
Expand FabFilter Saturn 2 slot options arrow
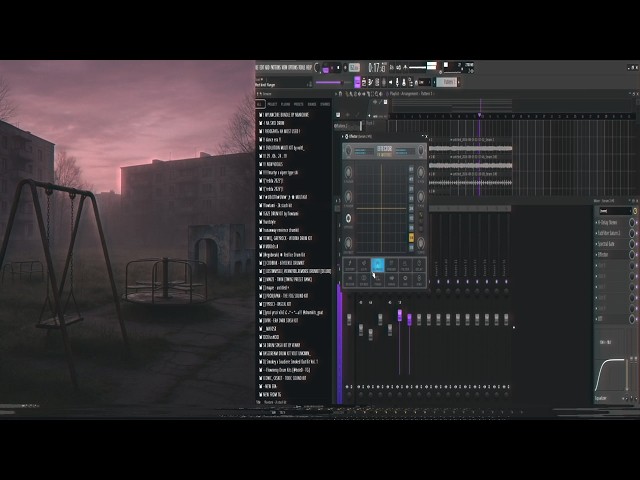[x=596, y=233]
